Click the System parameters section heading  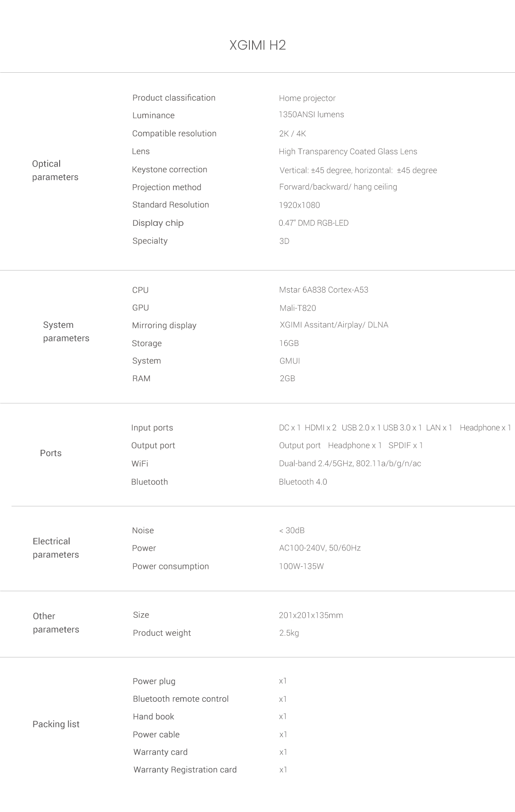point(66,331)
